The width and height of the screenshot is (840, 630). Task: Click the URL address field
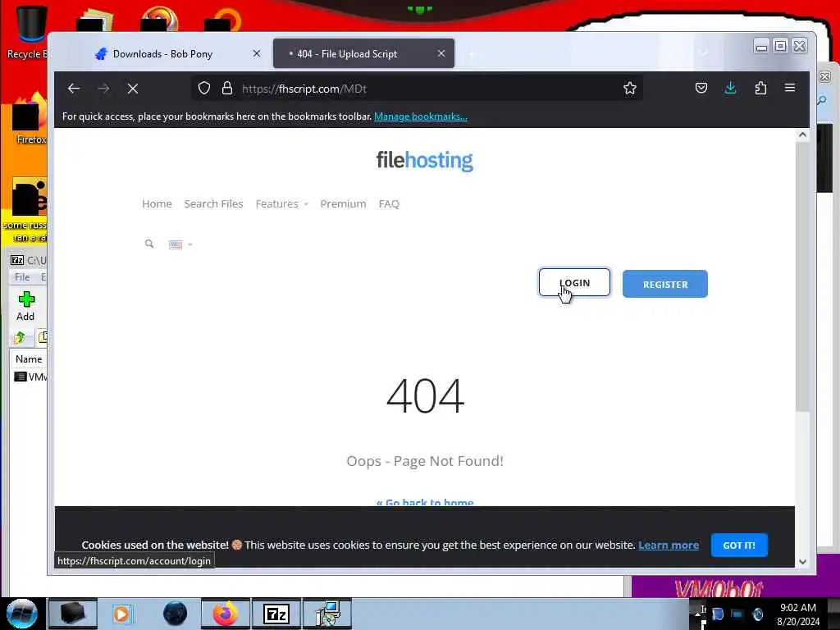(418, 89)
